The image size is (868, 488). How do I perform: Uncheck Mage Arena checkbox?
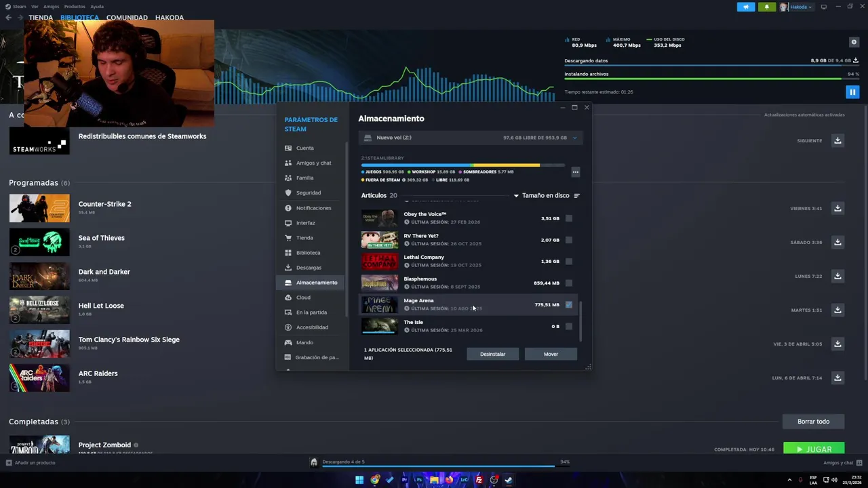pos(569,305)
